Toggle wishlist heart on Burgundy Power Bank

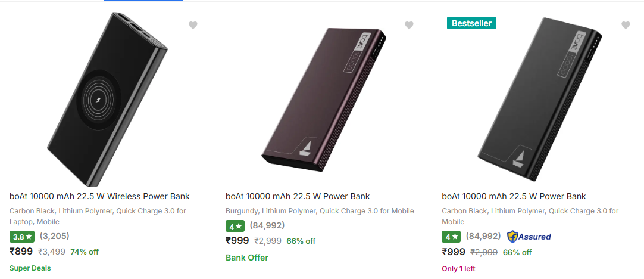409,25
